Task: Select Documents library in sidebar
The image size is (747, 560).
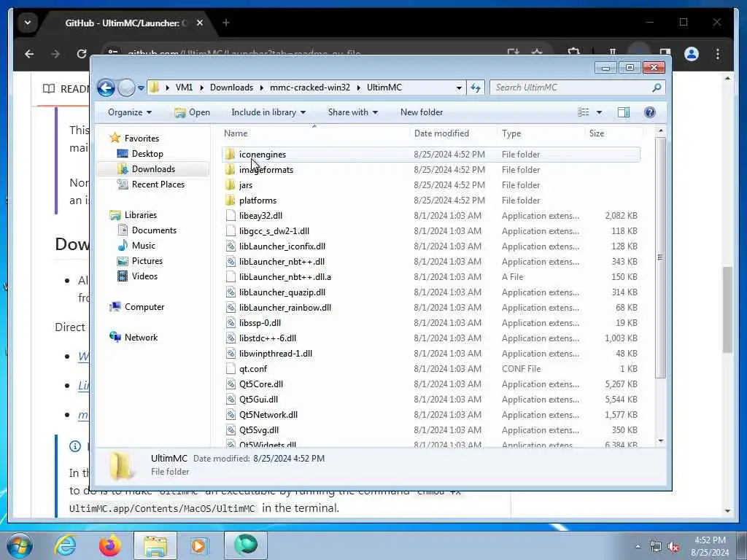Action: pyautogui.click(x=147, y=230)
